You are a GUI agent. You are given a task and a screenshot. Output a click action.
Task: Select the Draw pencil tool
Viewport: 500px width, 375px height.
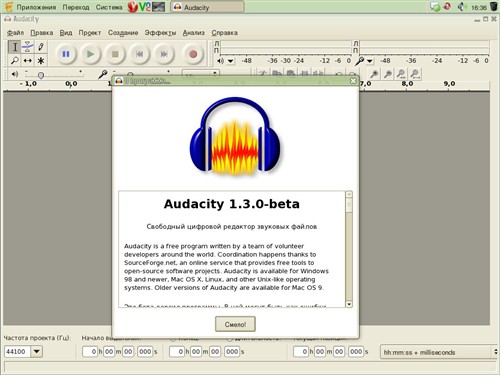click(x=41, y=47)
